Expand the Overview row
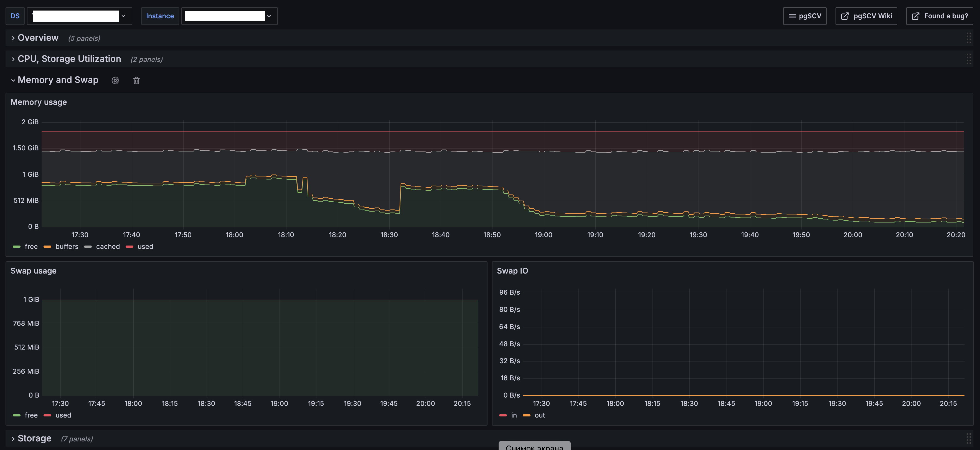 pos(38,38)
